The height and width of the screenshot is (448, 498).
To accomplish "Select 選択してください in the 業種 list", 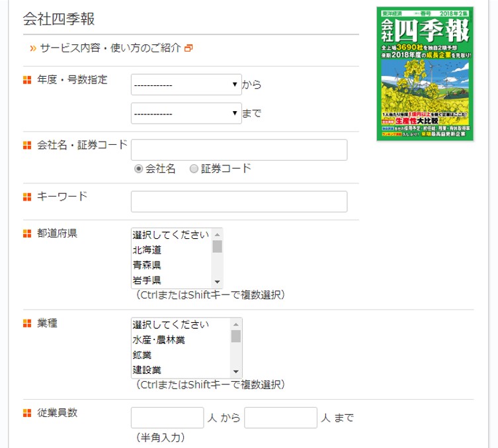I will (x=181, y=325).
